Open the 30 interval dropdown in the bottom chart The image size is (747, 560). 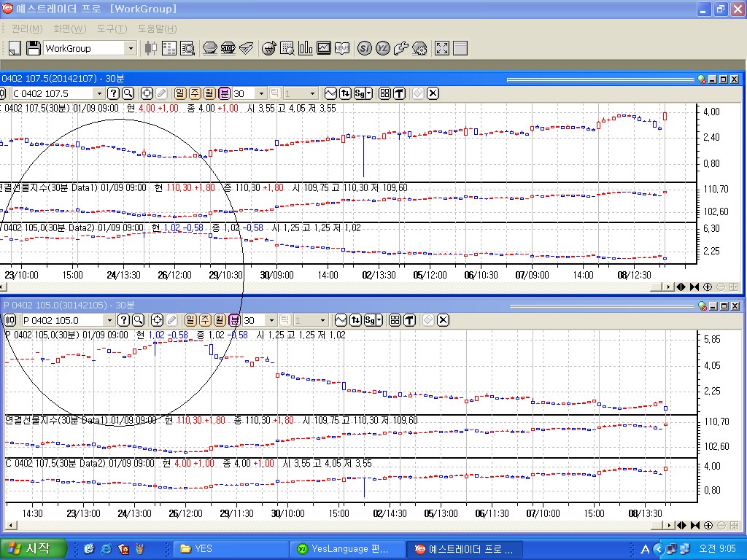(273, 320)
